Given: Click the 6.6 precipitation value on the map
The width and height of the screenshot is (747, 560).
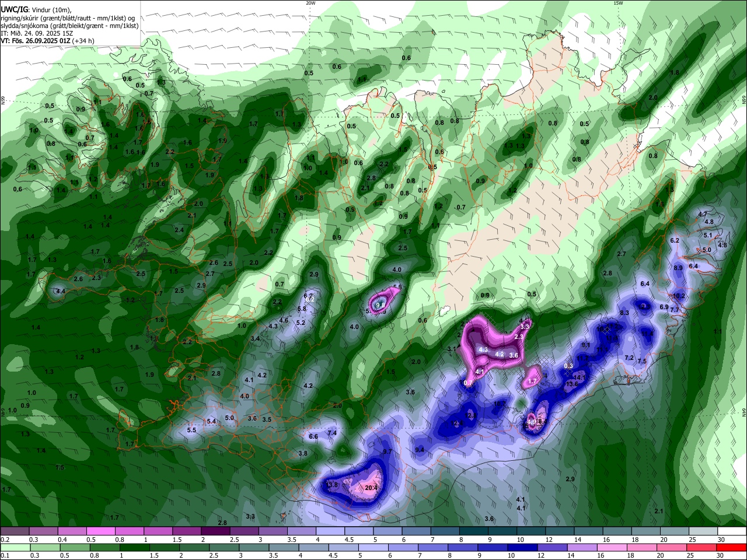Looking at the screenshot, I should tap(313, 436).
